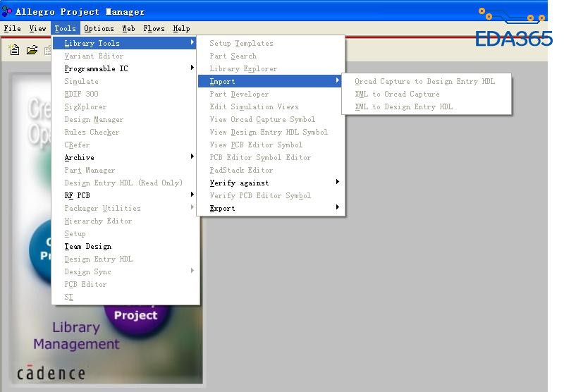
Task: Choose View Design Entry HDL Symbol
Action: (x=271, y=132)
